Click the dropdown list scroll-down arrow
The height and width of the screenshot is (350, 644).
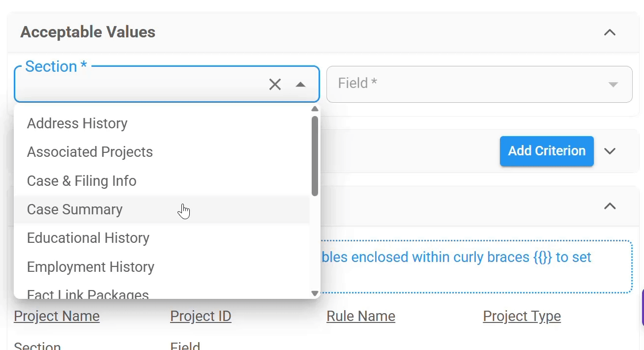315,293
